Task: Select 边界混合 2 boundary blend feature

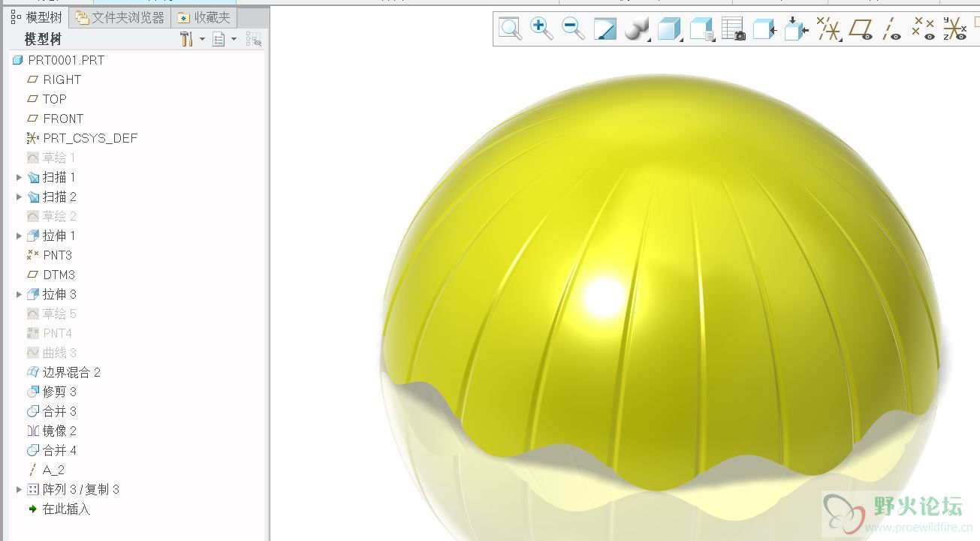Action: click(x=64, y=372)
